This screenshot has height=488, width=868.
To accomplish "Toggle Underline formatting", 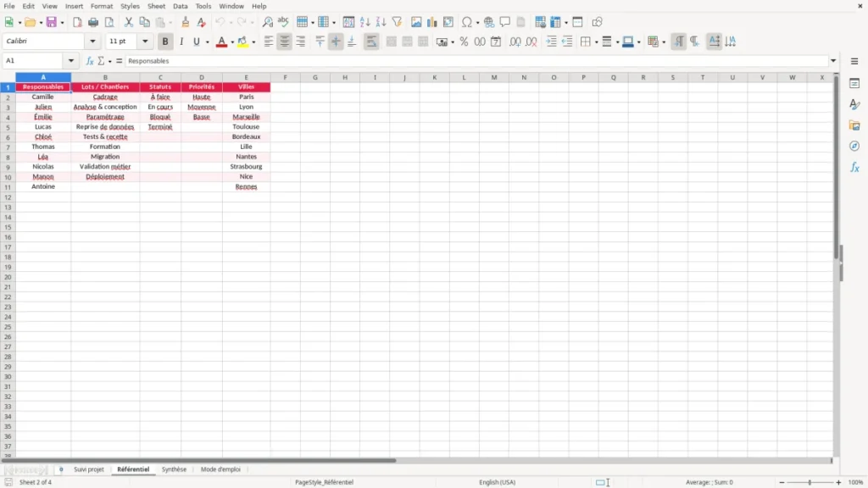I will click(x=197, y=42).
